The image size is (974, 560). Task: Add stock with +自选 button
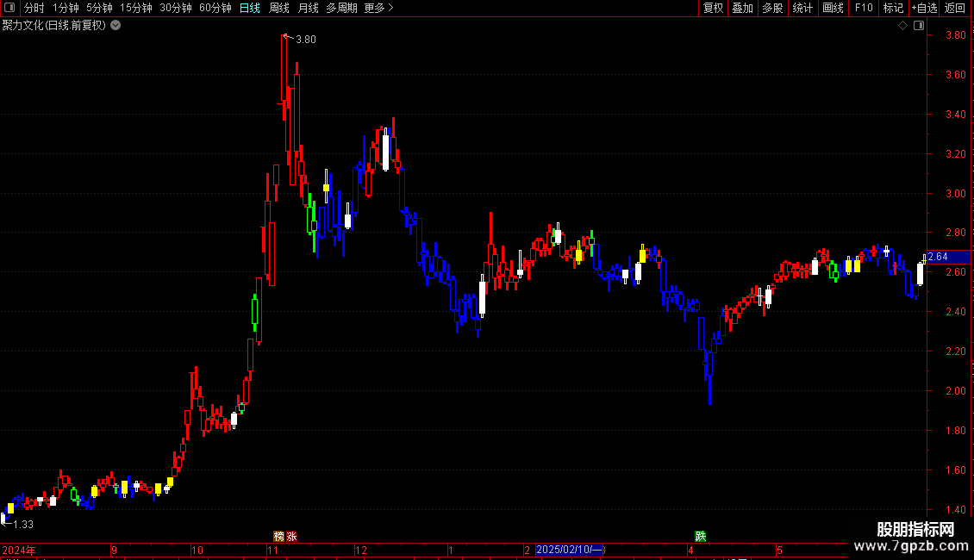924,8
